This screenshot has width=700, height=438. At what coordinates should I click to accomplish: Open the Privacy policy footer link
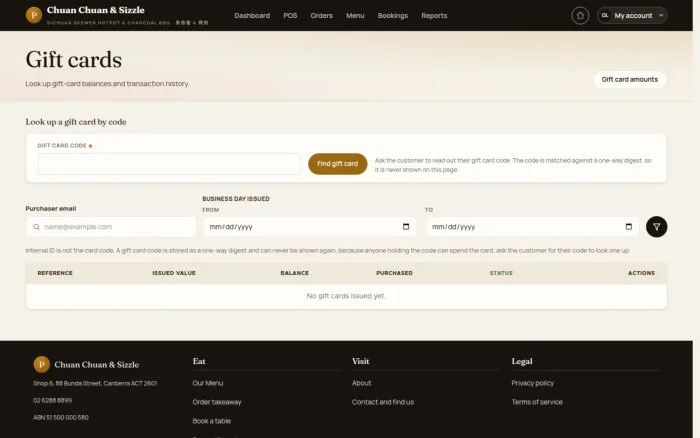point(532,383)
